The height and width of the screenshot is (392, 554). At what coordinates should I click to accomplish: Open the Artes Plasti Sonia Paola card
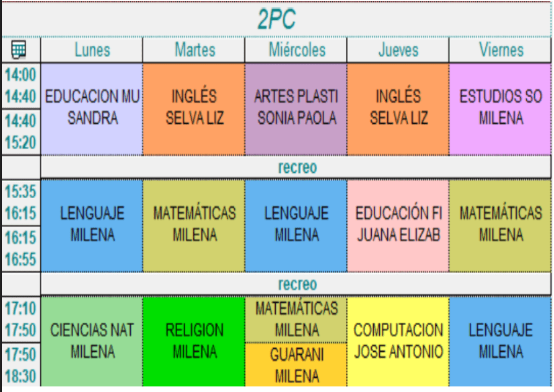296,108
